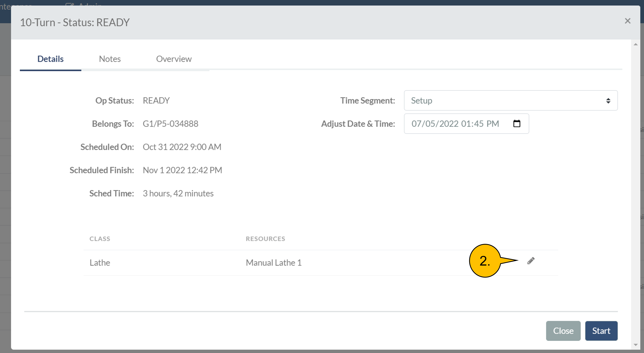The width and height of the screenshot is (644, 353).
Task: Switch to the Notes tab
Action: click(110, 59)
